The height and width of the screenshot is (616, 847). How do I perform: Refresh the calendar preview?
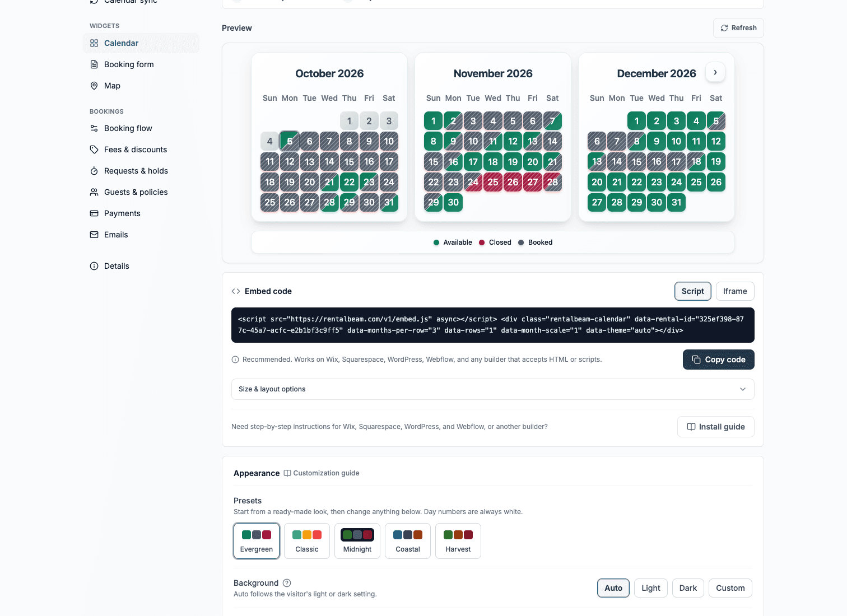[738, 28]
